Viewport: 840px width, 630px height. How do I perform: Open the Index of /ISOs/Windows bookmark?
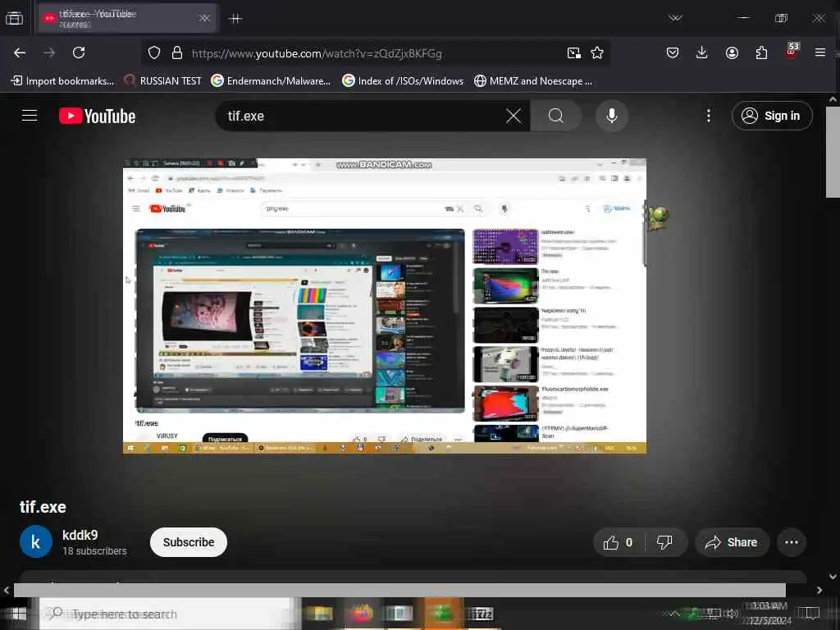(403, 81)
